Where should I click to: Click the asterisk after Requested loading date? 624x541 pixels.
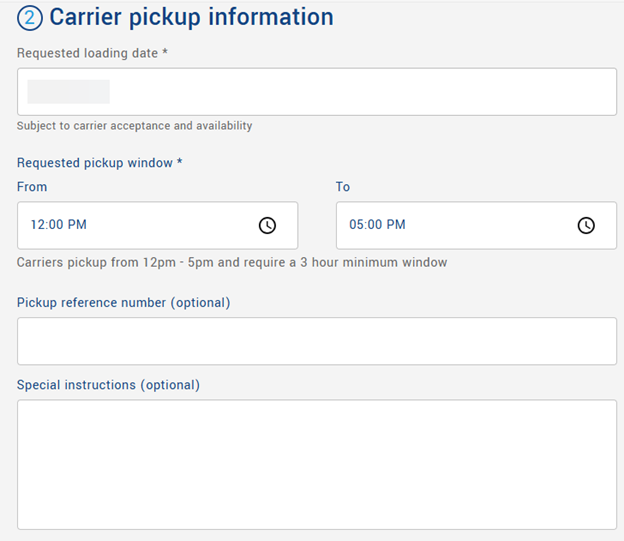[x=165, y=53]
